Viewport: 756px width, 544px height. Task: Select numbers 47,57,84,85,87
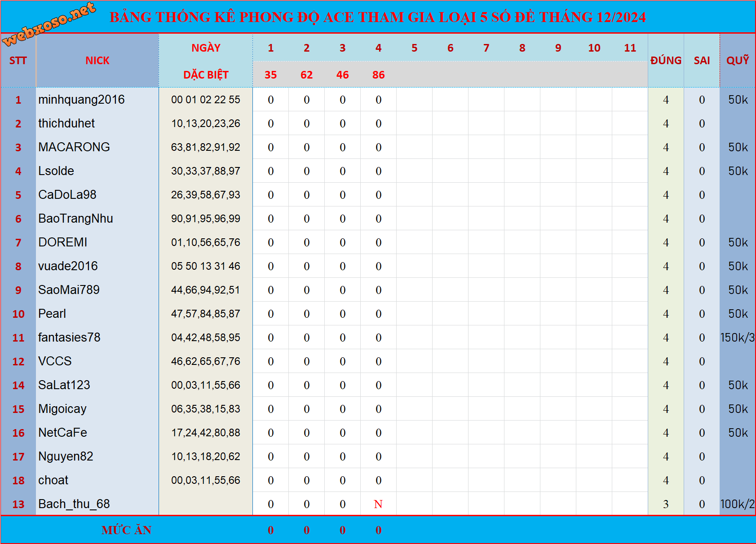click(206, 314)
